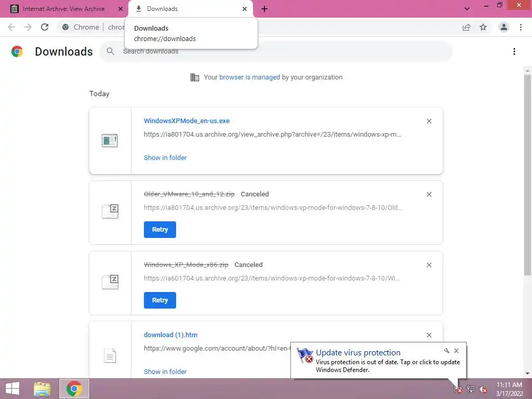Switch to the Internet Archive: View Archive tab
This screenshot has width=532, height=399.
63,9
